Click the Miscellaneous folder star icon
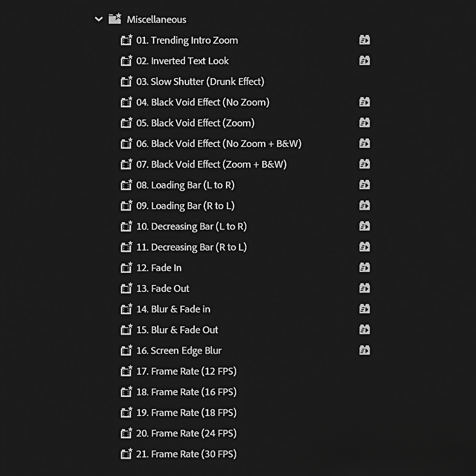Screen dimensions: 476x476 pos(115,19)
